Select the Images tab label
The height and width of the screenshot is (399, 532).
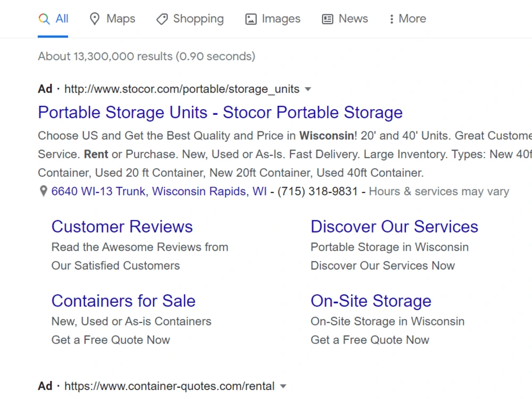[x=281, y=19]
